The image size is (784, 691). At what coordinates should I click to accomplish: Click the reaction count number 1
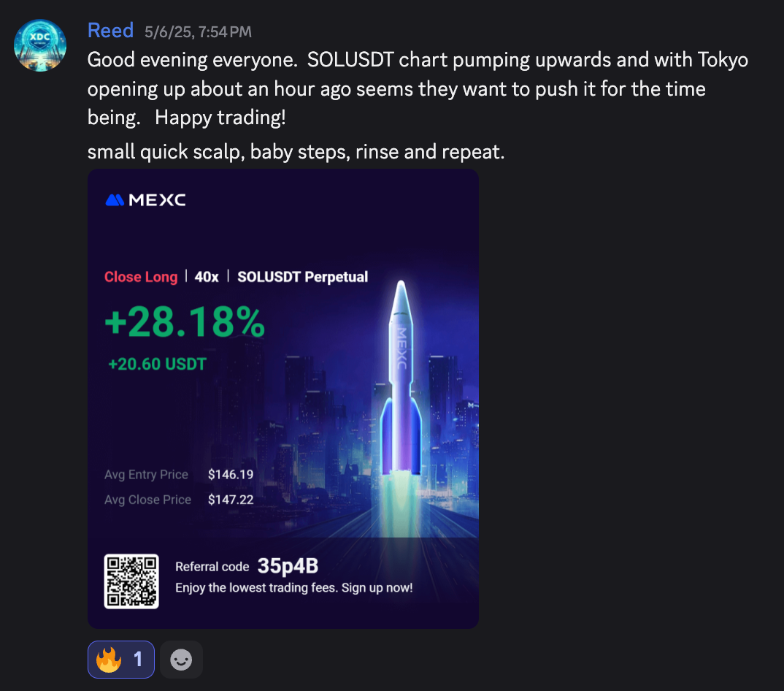(138, 660)
